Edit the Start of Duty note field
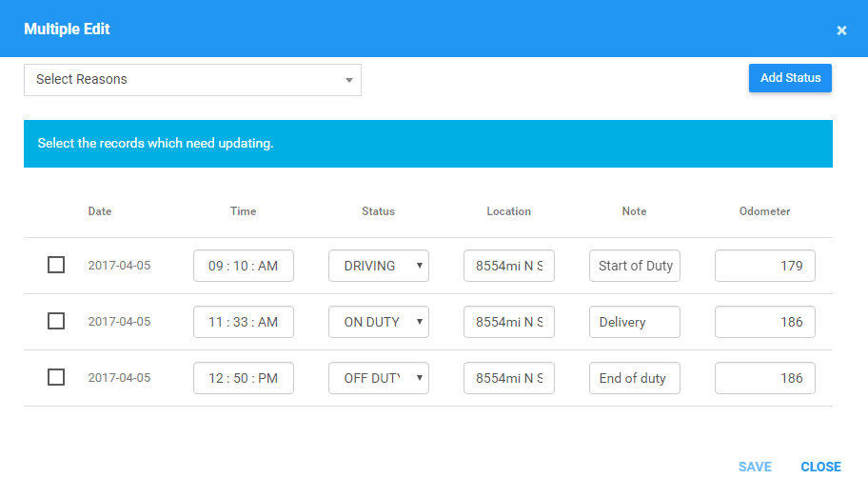This screenshot has width=868, height=498. [x=635, y=266]
